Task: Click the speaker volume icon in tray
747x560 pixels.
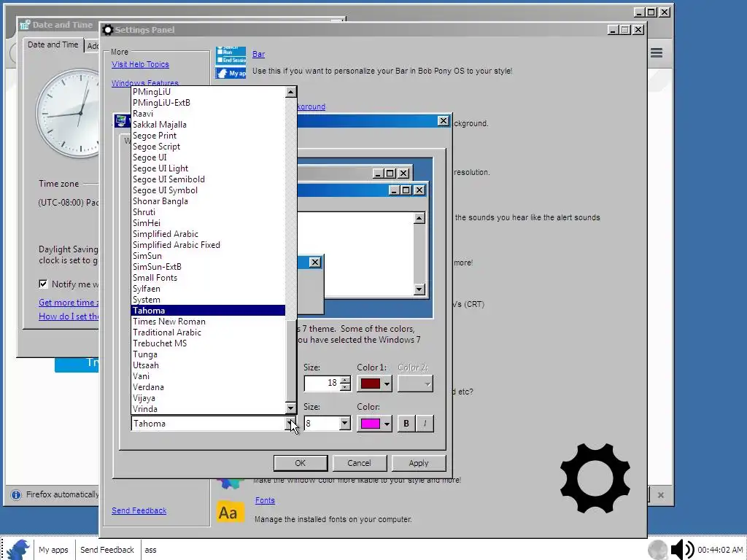Action: 683,550
